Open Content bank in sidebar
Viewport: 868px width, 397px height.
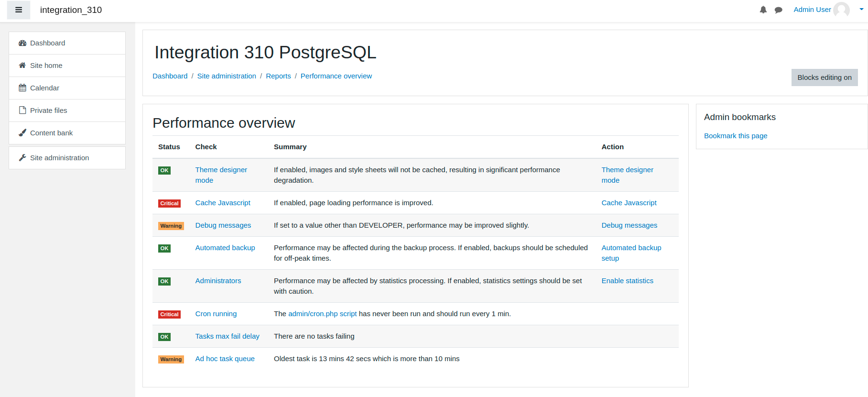[x=67, y=133]
